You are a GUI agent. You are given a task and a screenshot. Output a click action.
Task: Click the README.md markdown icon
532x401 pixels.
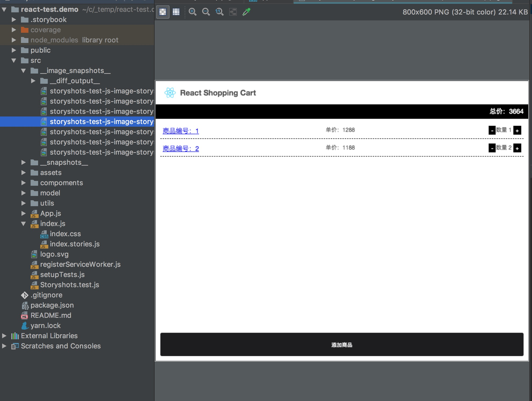tap(25, 315)
